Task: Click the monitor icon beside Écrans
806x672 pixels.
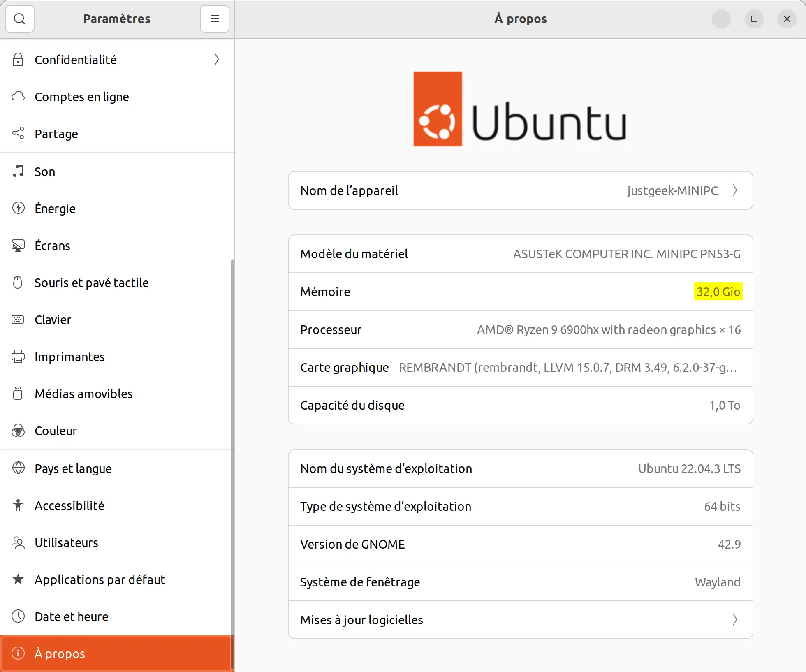Action: coord(18,246)
